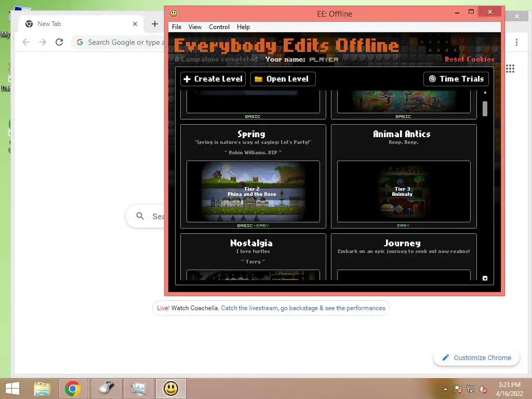
Task: Click the Open Level button
Action: pos(283,79)
